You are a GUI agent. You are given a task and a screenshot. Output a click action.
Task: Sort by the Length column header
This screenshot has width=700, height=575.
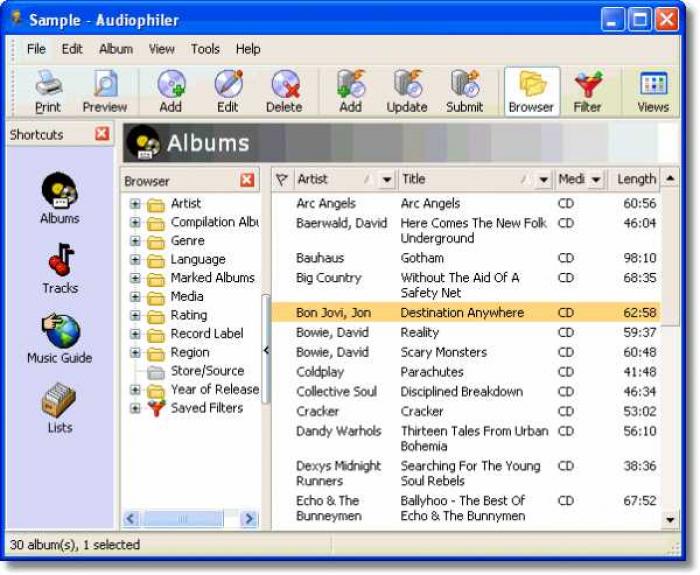point(634,179)
